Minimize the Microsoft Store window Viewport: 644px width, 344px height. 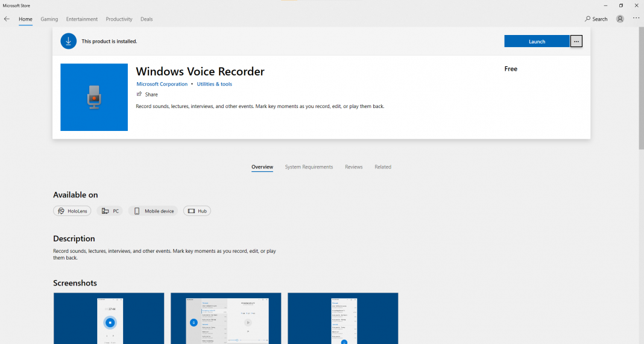(x=605, y=5)
